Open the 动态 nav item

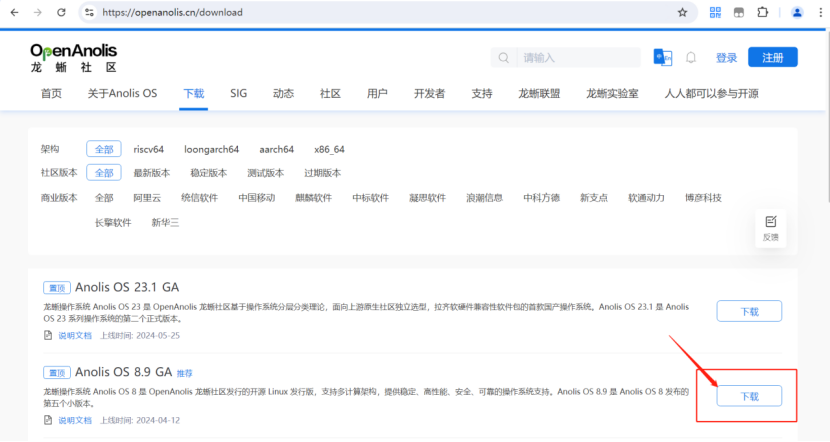coord(283,94)
